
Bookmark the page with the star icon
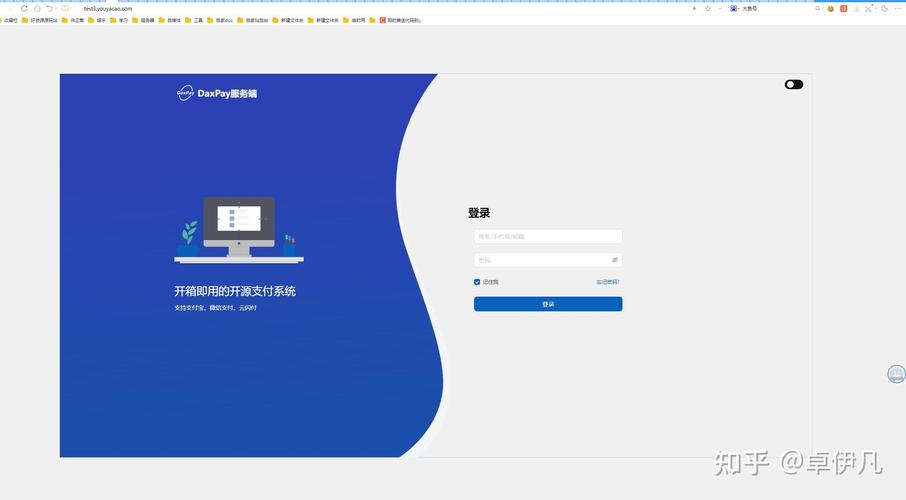[x=707, y=9]
